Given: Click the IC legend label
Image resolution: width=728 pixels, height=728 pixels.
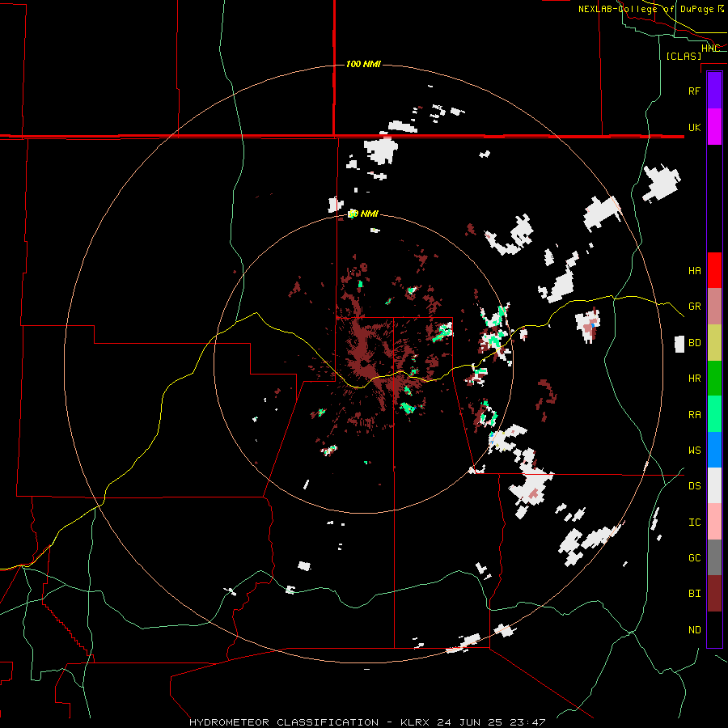Looking at the screenshot, I should (694, 523).
